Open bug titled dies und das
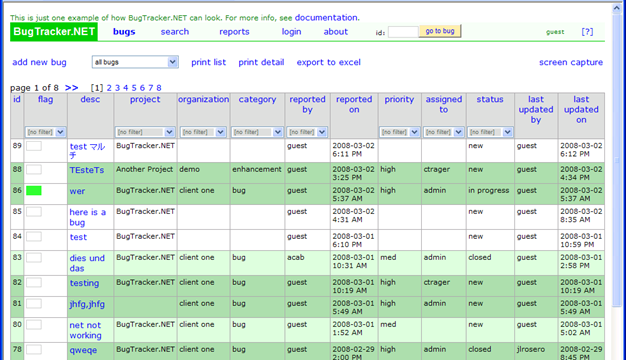 (x=87, y=263)
